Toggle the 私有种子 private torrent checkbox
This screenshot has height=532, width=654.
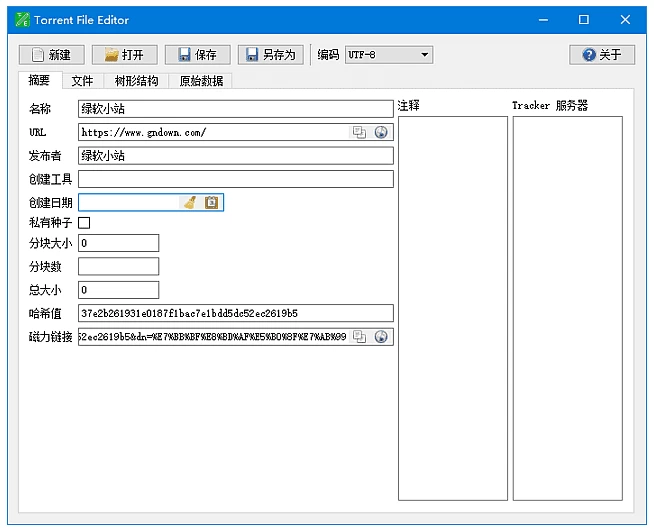(84, 223)
